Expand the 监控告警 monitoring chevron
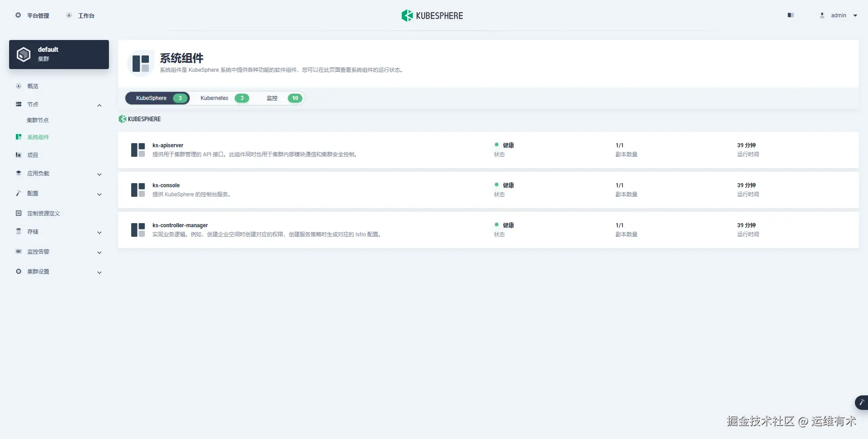This screenshot has height=439, width=868. pyautogui.click(x=99, y=253)
